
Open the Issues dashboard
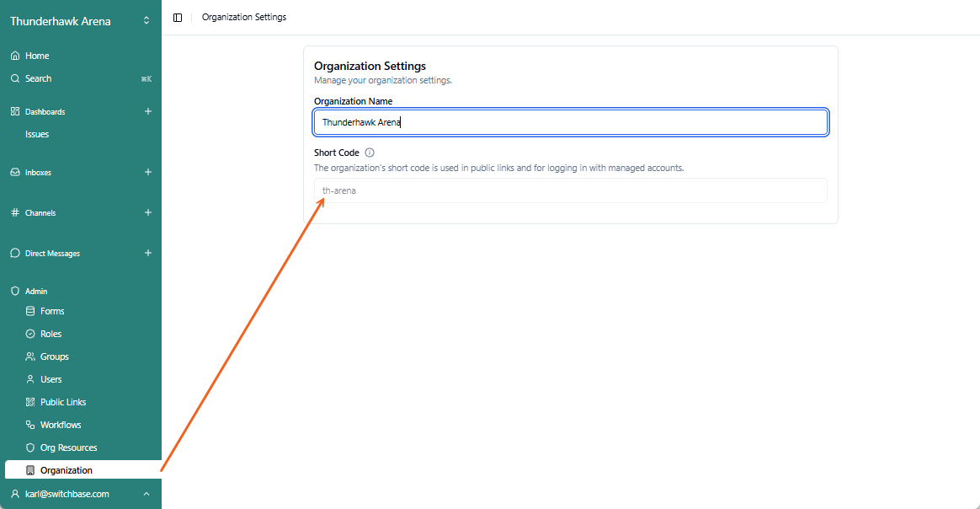(37, 134)
